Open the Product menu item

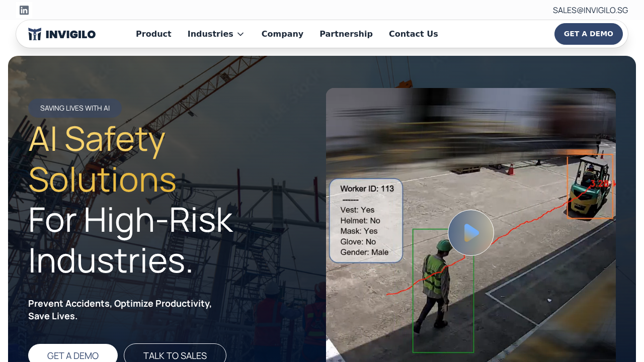coord(153,34)
